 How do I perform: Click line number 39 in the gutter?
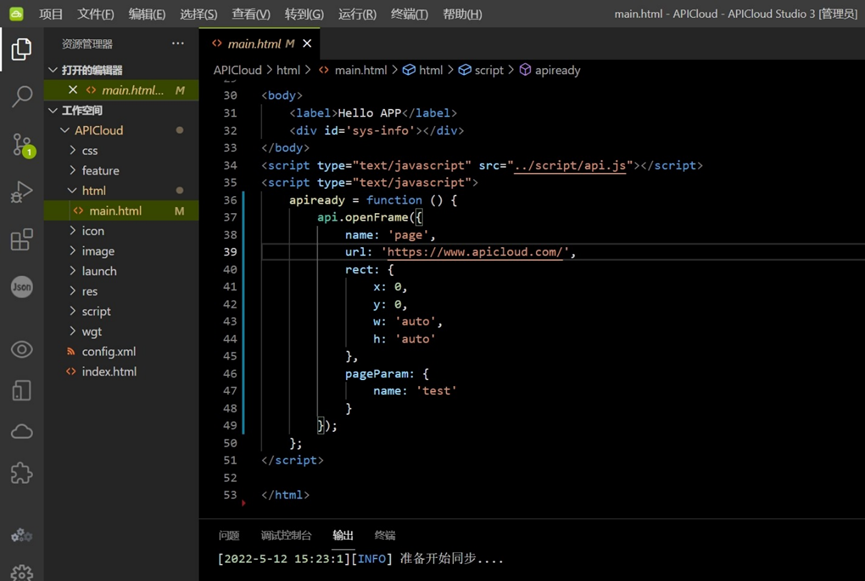[x=230, y=252]
